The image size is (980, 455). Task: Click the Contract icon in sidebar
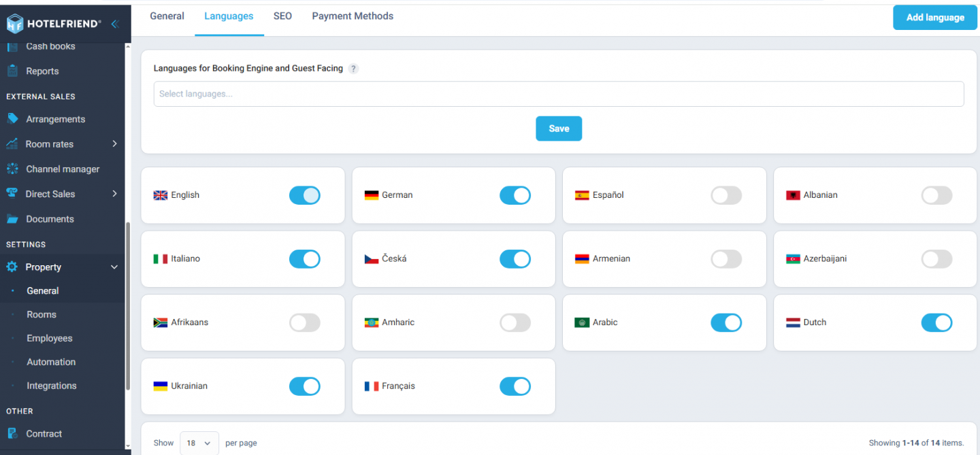click(12, 433)
